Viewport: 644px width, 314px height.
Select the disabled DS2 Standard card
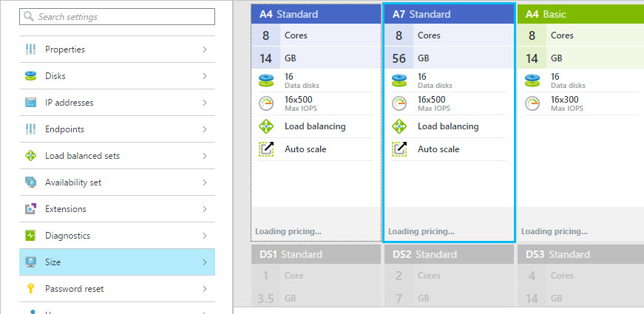[449, 254]
